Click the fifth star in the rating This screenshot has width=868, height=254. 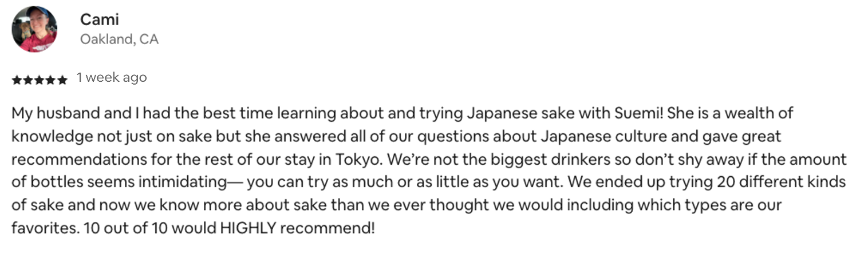coord(62,80)
